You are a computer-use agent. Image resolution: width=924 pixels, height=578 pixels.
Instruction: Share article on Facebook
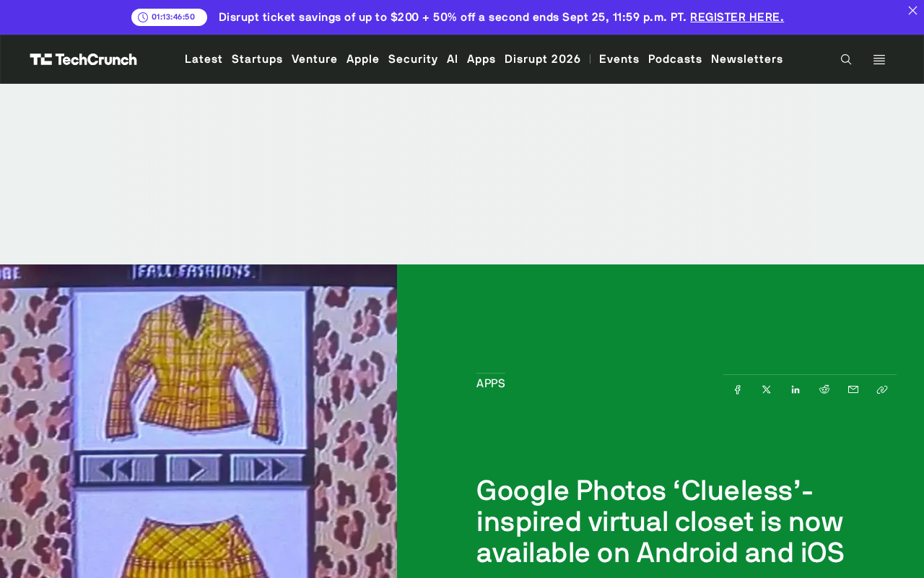click(x=738, y=389)
